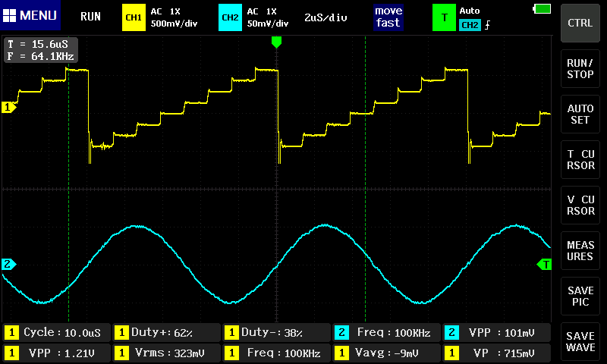Click the channel 1 VPP measurement readout
The height and width of the screenshot is (364, 607).
56,353
